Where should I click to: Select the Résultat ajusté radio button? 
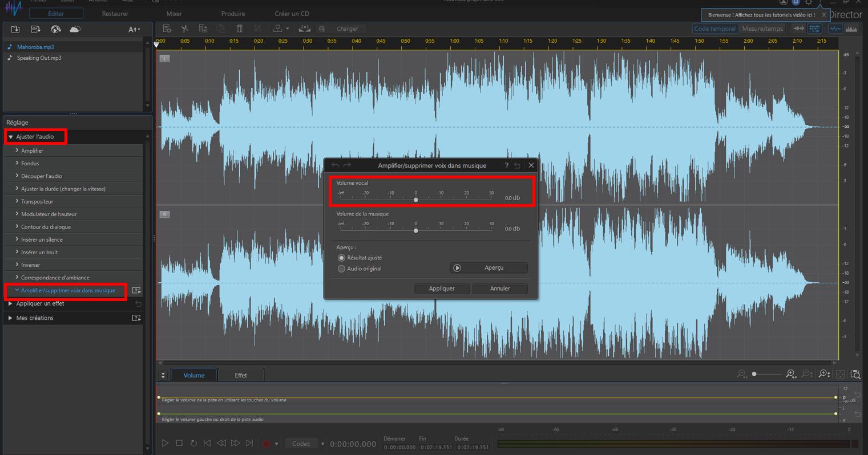coord(341,258)
